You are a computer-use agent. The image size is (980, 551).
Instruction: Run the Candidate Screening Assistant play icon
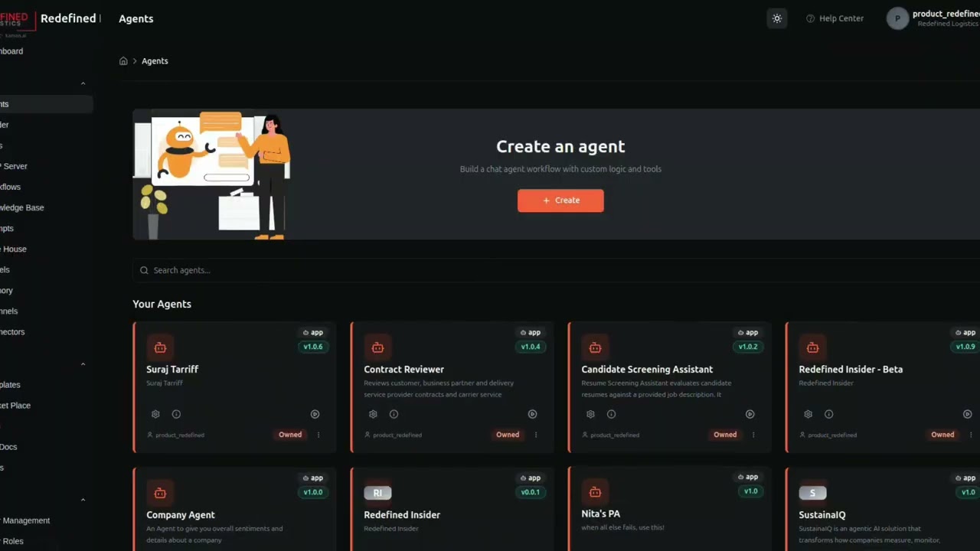(750, 414)
